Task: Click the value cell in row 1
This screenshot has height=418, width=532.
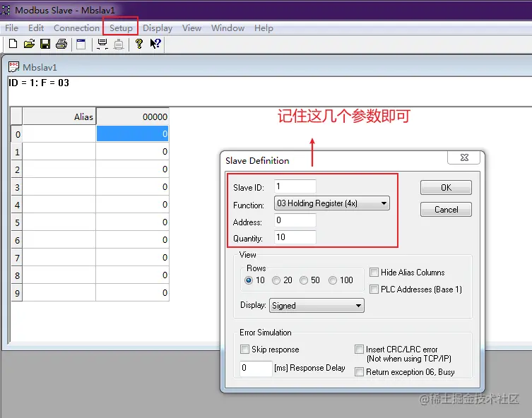Action: tap(132, 152)
